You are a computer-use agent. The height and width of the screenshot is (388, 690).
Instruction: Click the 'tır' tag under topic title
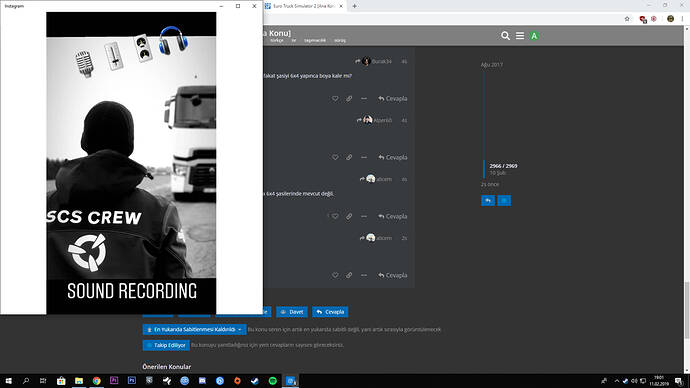(294, 40)
